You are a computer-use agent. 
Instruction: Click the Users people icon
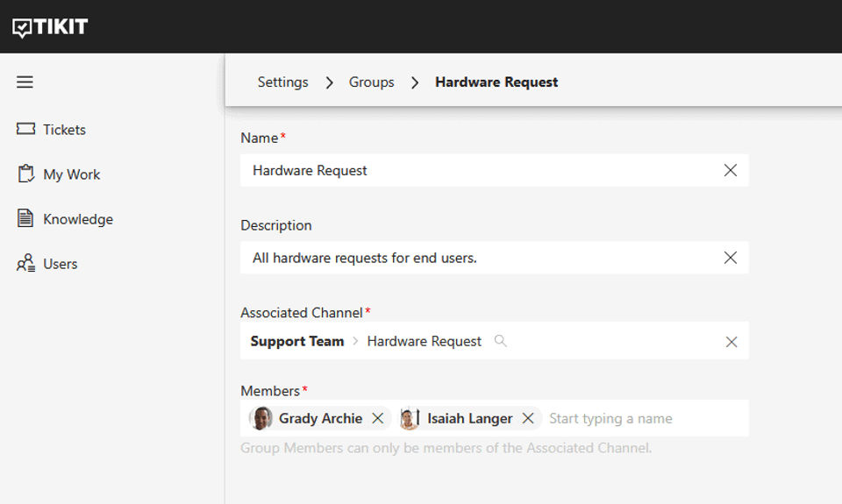[x=25, y=264]
